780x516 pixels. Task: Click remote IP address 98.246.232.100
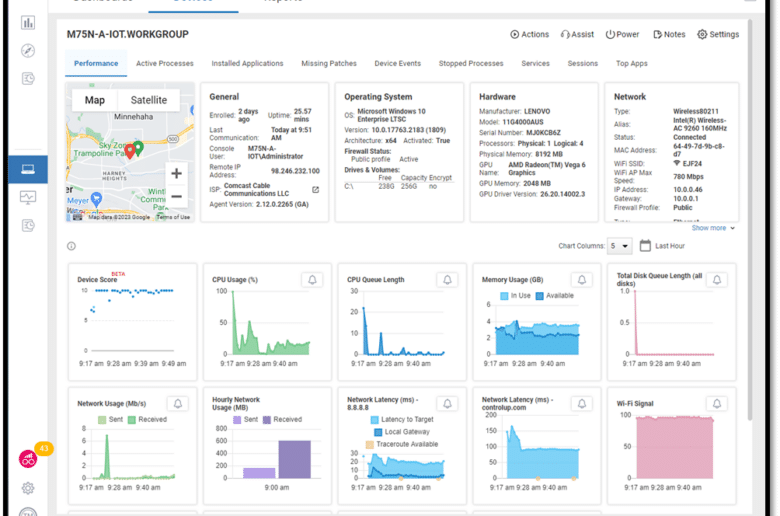(x=295, y=171)
